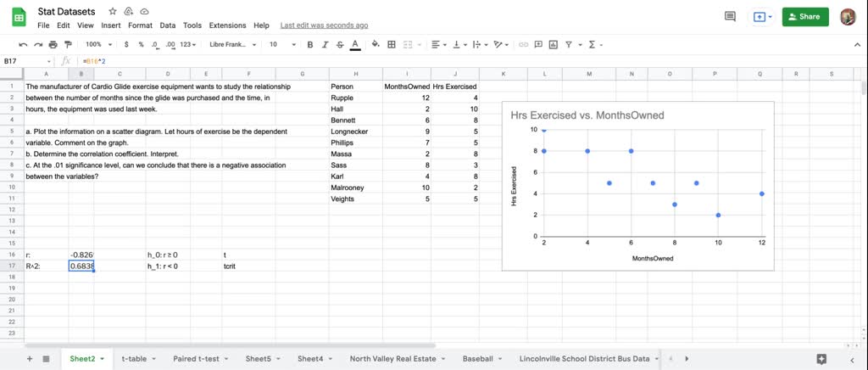Open the comment history icon
This screenshot has height=370, width=868.
point(730,16)
